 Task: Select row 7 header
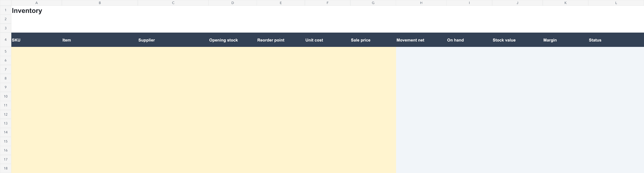tap(5, 69)
